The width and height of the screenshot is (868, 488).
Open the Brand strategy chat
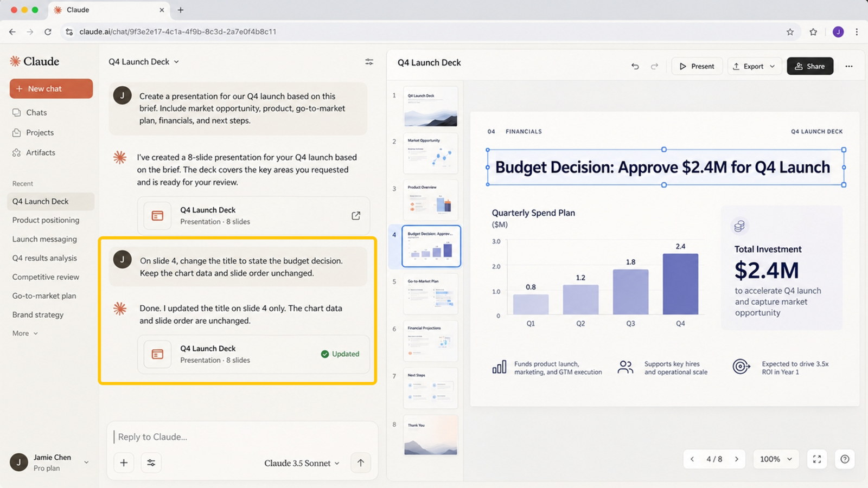pos(38,315)
